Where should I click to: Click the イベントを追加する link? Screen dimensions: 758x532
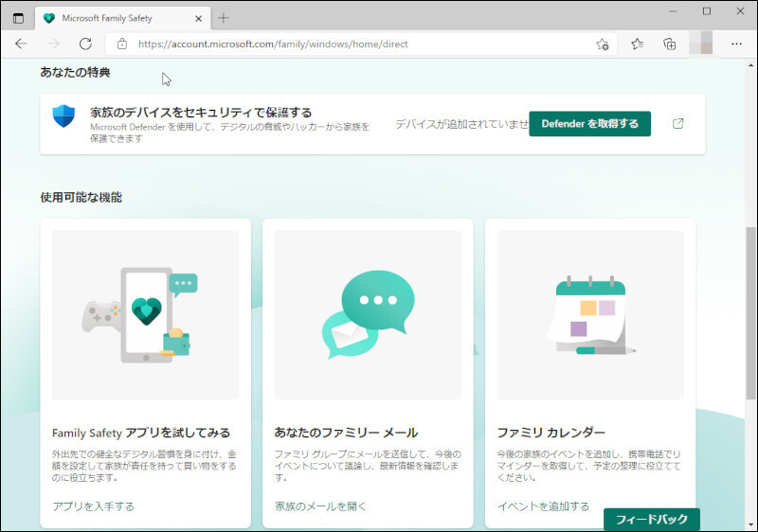tap(543, 506)
